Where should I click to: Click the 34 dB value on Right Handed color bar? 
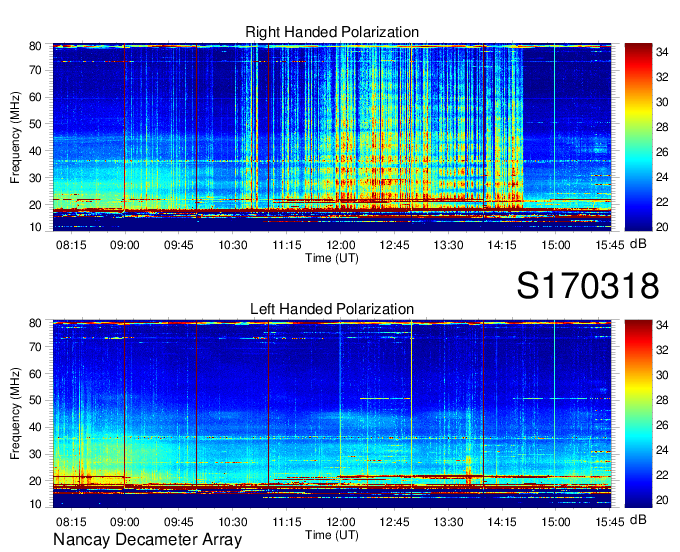coord(662,52)
